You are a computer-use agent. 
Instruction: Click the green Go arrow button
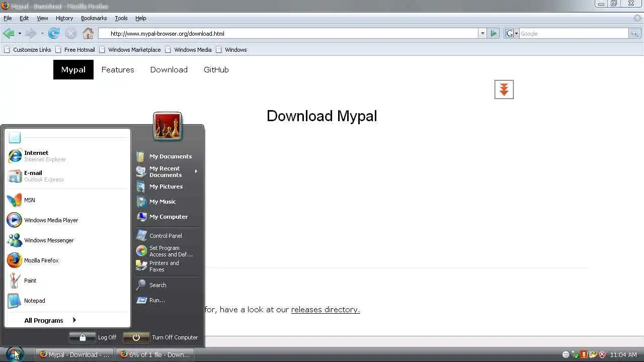(494, 34)
